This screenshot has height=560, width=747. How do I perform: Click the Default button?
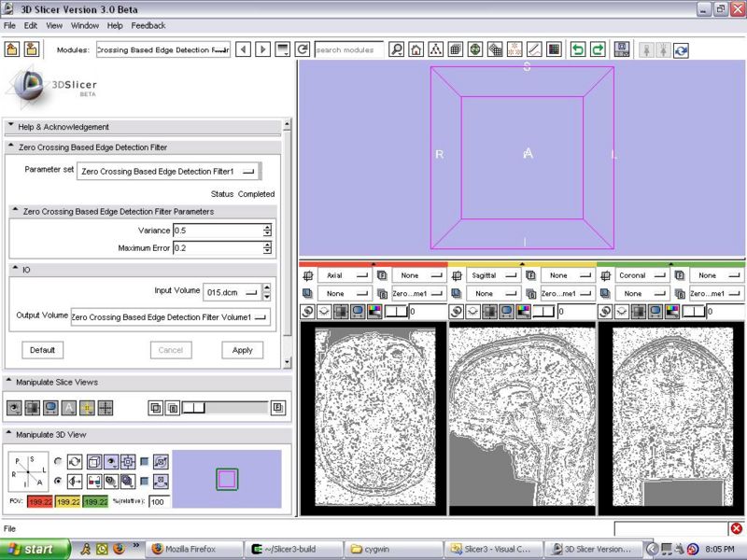click(42, 350)
